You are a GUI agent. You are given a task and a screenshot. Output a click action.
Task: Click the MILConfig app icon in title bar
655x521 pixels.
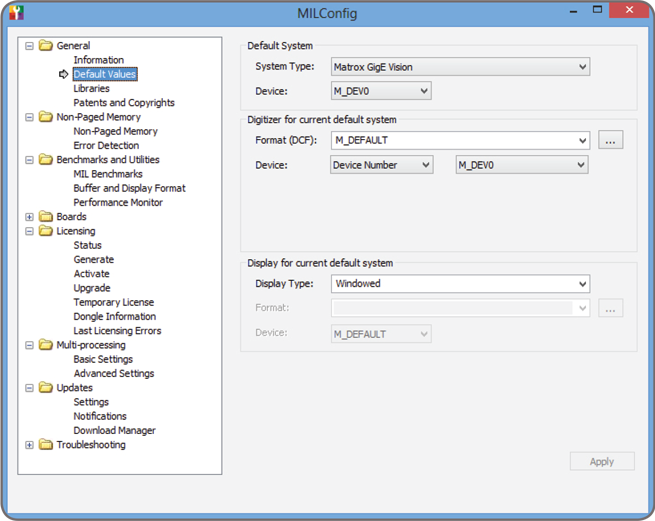(16, 13)
